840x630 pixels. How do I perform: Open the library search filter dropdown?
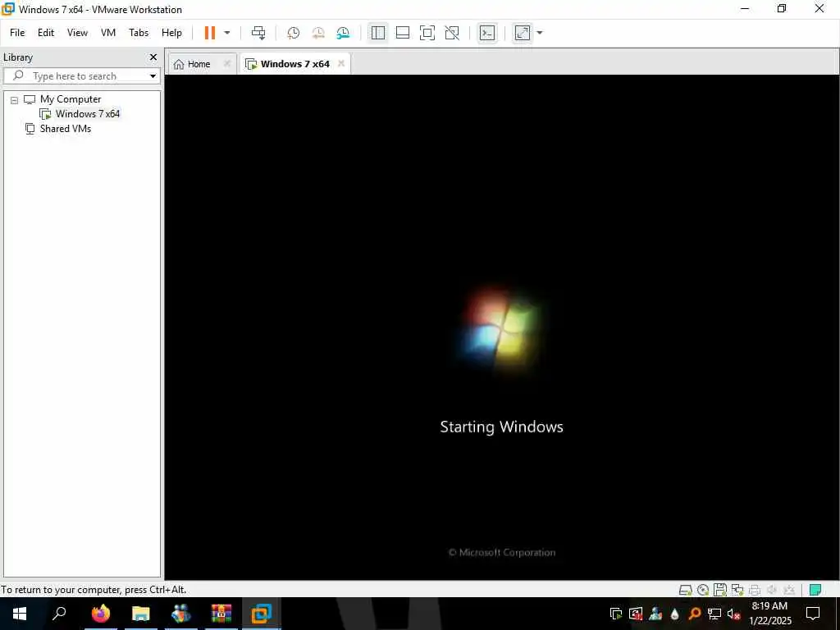(x=153, y=76)
